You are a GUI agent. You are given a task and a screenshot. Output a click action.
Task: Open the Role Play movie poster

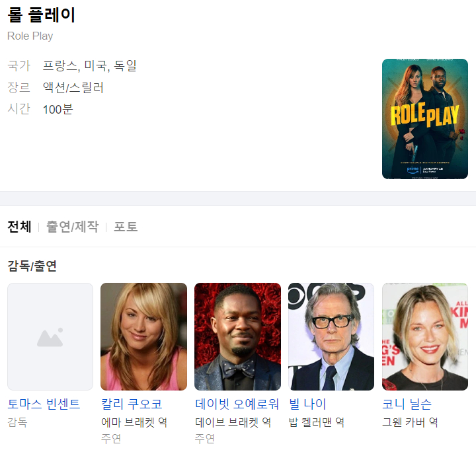pyautogui.click(x=424, y=119)
